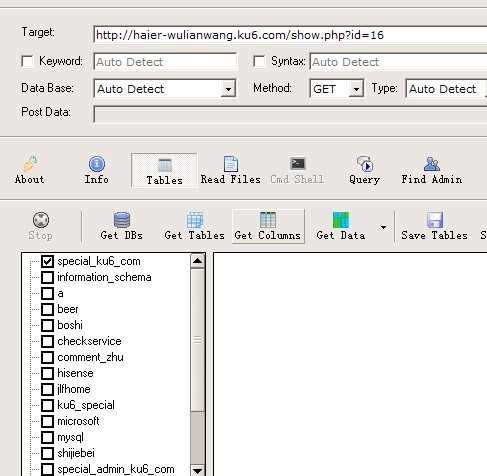
Task: Enable the Keyword checkbox
Action: [x=27, y=61]
